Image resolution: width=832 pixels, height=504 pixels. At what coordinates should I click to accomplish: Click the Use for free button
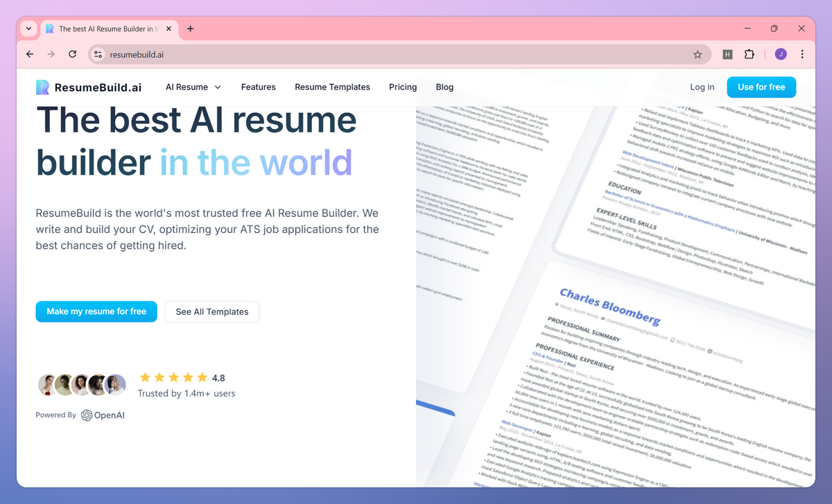761,87
